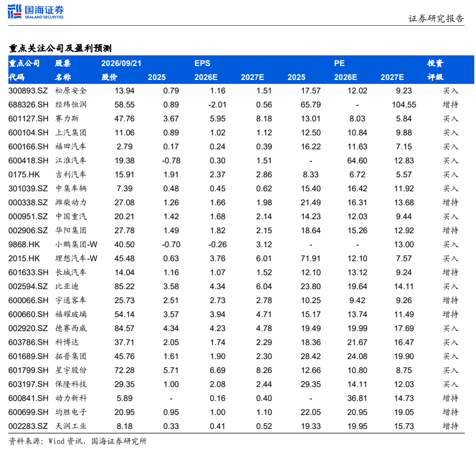This screenshot has width=476, height=453.
Task: Select company name 赛力斯
Action: [x=67, y=119]
